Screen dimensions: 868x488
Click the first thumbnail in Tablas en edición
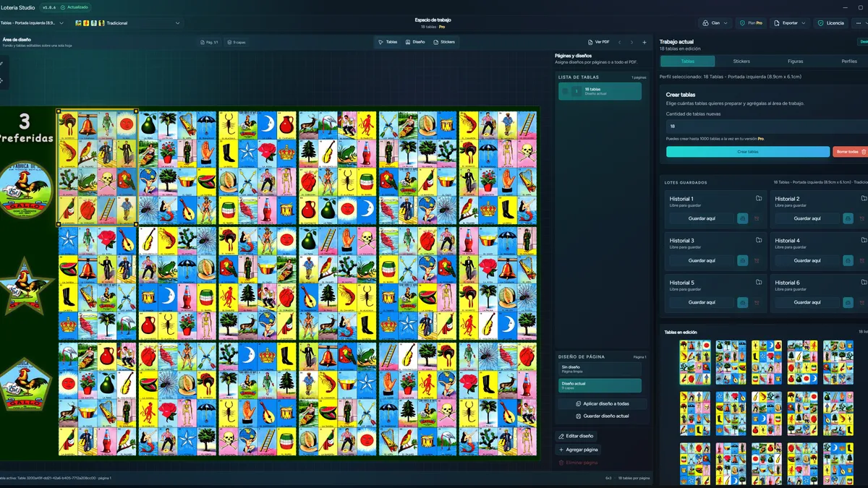pos(695,362)
